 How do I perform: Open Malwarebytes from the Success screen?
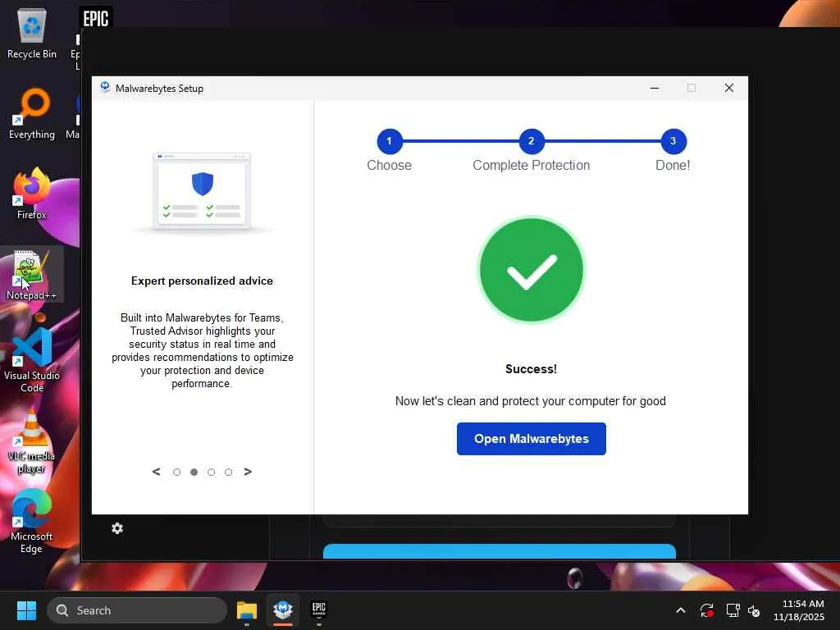[x=531, y=439]
